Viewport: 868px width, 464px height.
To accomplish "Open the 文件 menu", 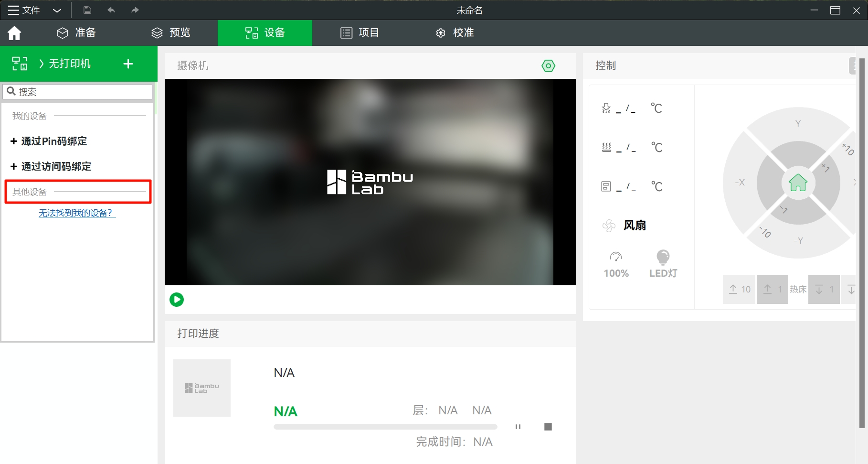I will pos(24,10).
